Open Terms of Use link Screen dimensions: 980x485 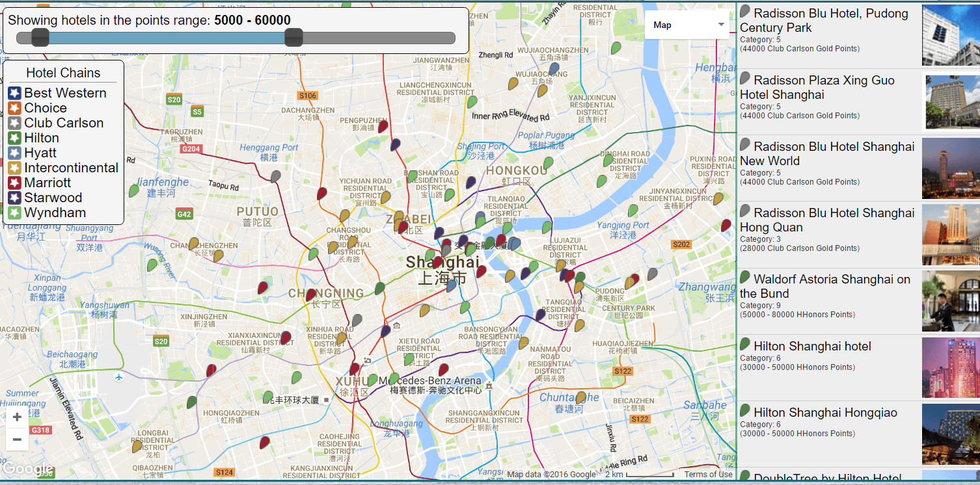tap(708, 475)
